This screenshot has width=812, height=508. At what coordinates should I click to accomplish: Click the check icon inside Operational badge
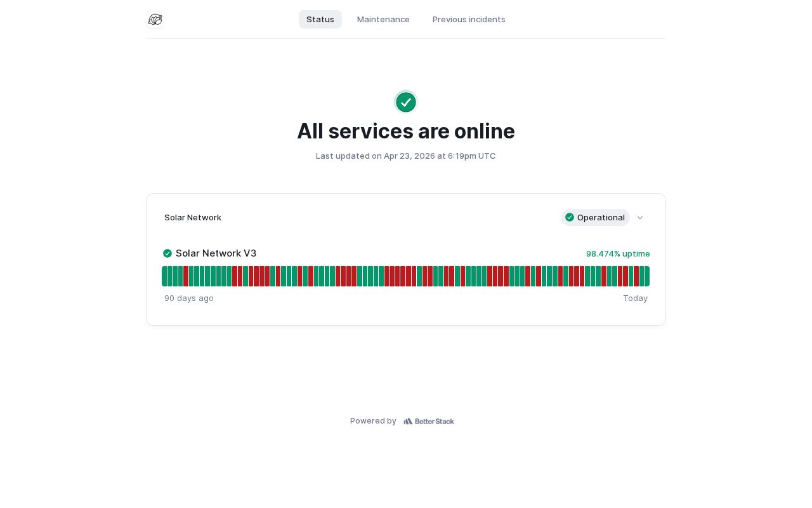coord(570,218)
